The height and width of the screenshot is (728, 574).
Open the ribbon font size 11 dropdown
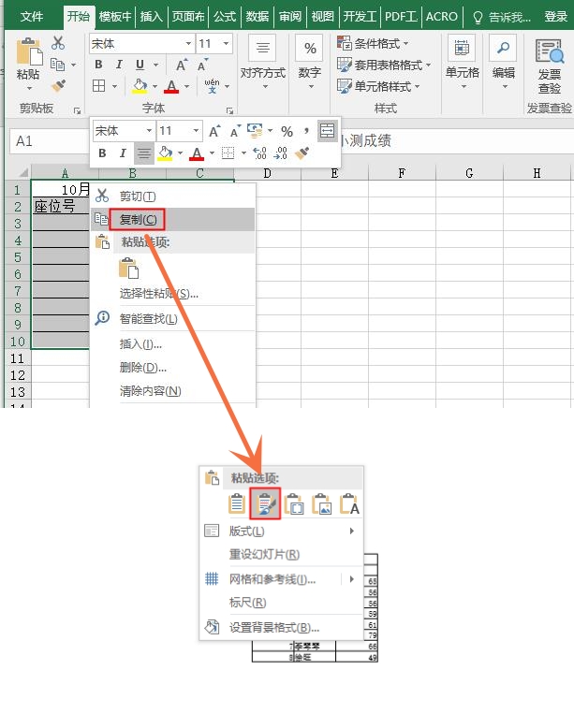(x=226, y=44)
